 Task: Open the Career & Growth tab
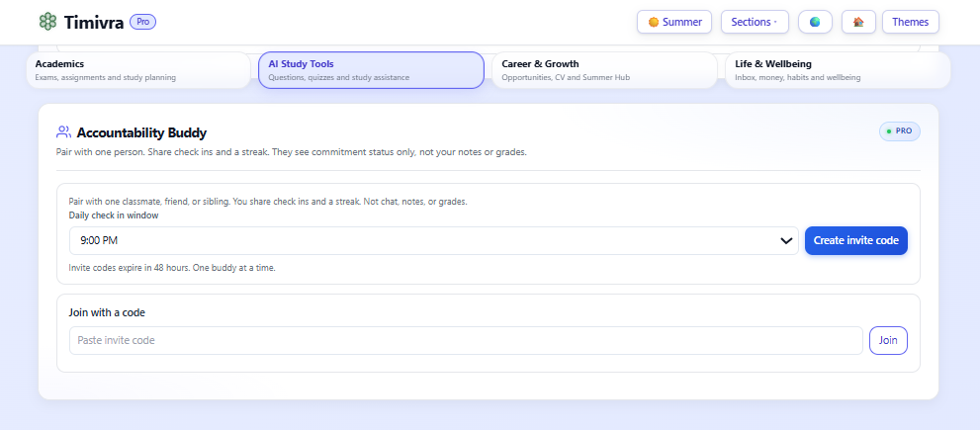point(604,70)
